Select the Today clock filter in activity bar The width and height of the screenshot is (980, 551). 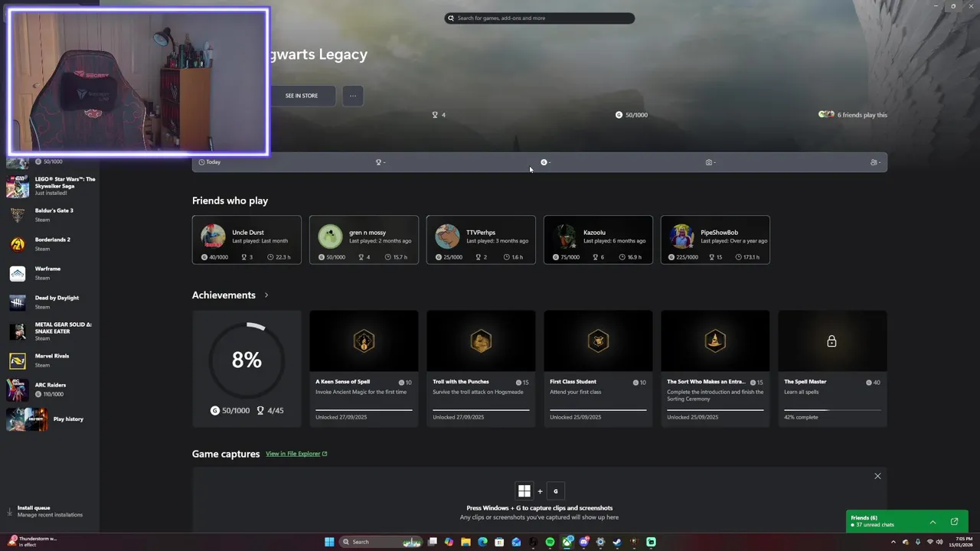[209, 162]
